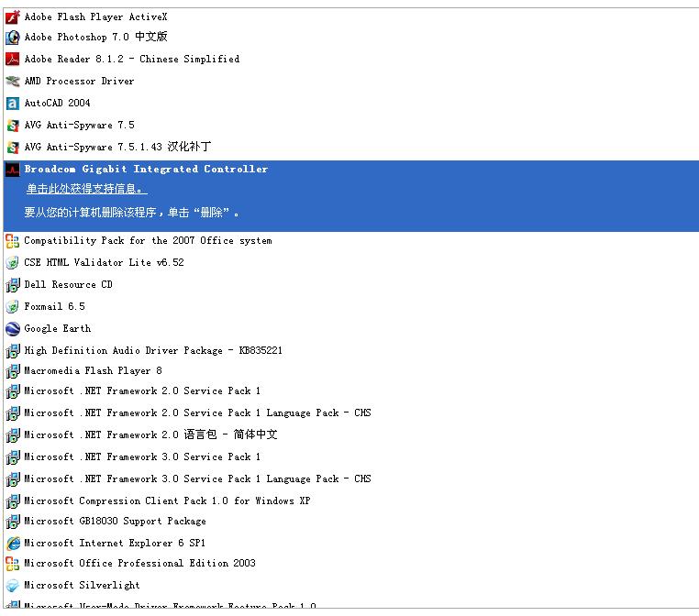
Task: Select the Google Earth entry
Action: (58, 329)
